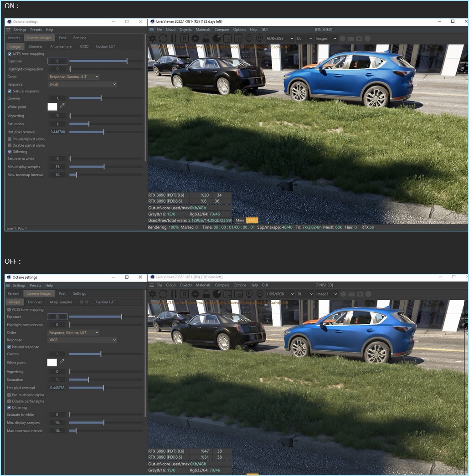Switch to Post tab in lower Octane settings

click(62, 293)
